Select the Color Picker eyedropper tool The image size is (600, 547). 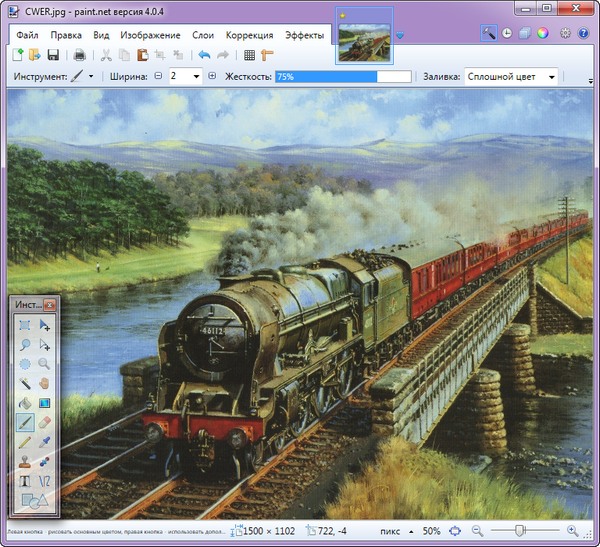coord(44,442)
